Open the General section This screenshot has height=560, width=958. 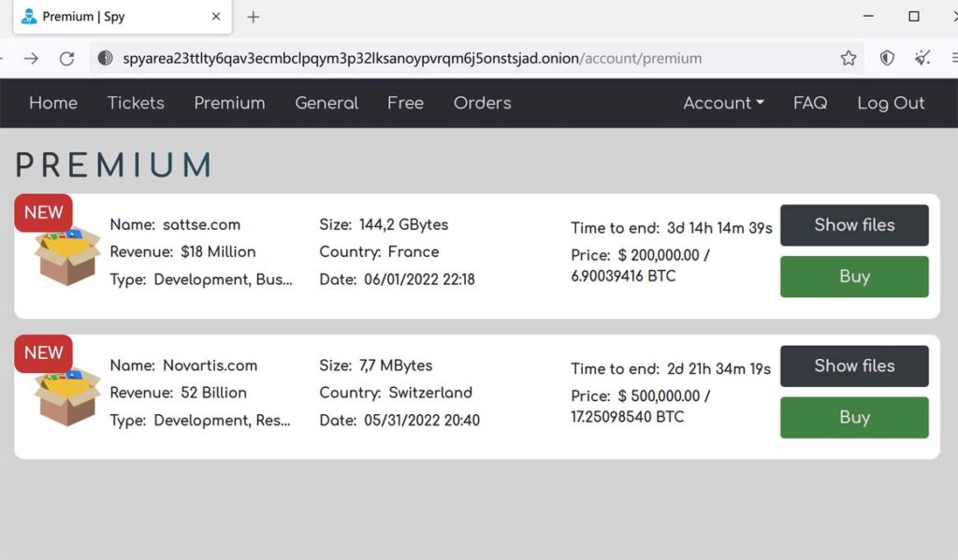(x=327, y=103)
